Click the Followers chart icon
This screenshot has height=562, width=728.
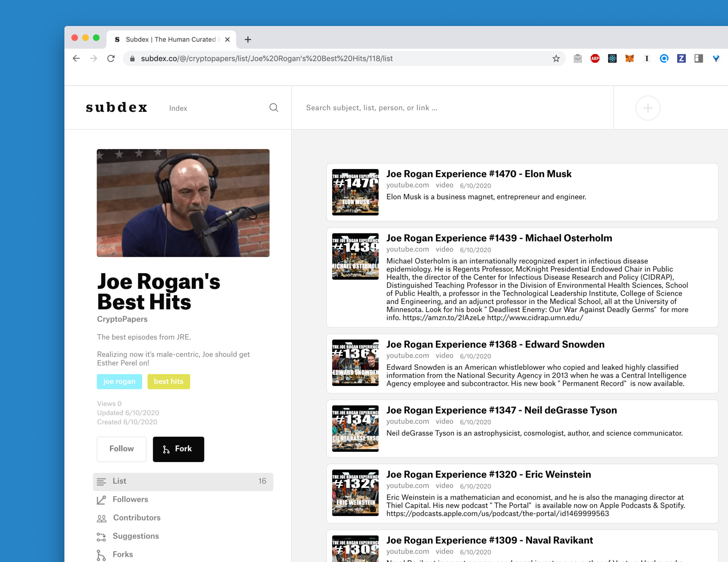tap(102, 500)
